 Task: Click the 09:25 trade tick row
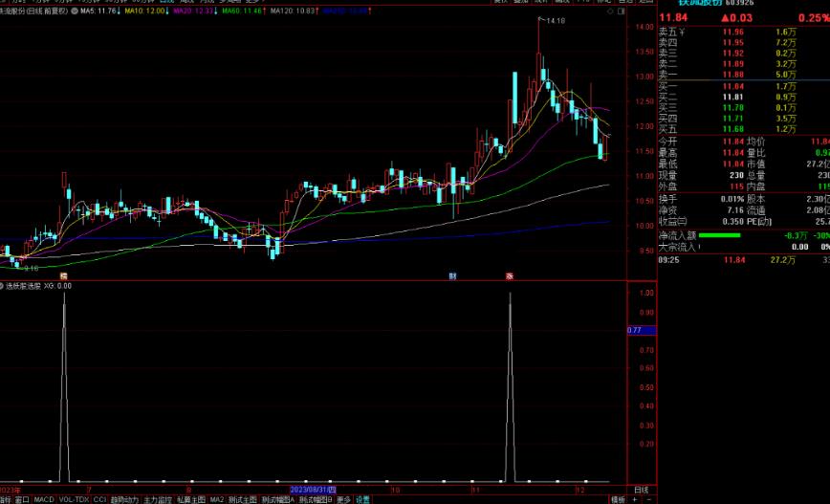[x=744, y=260]
